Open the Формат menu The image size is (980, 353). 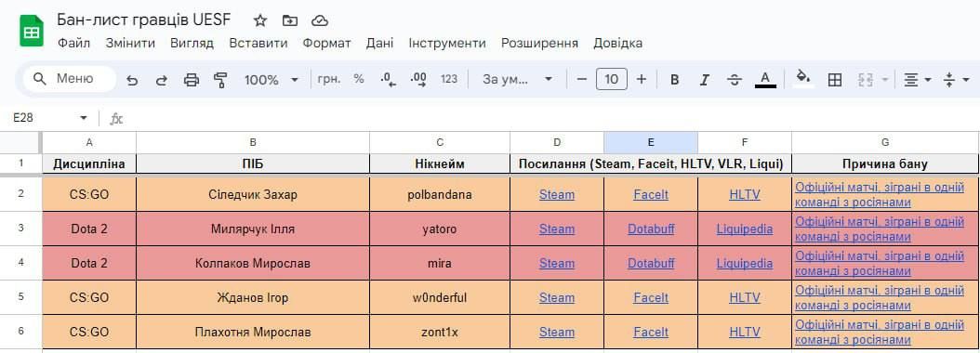pos(327,43)
